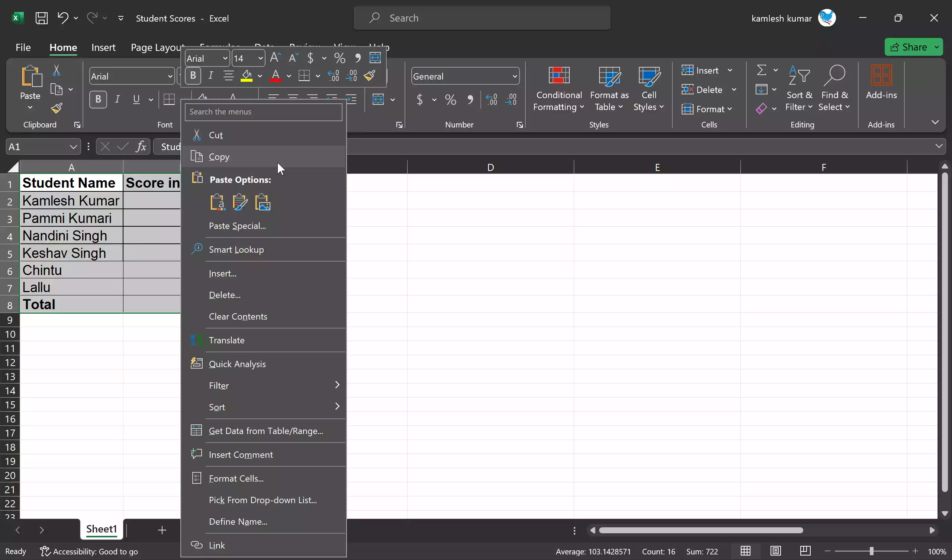Viewport: 952px width, 560px height.
Task: Click the Decrease Font Size icon
Action: click(292, 58)
